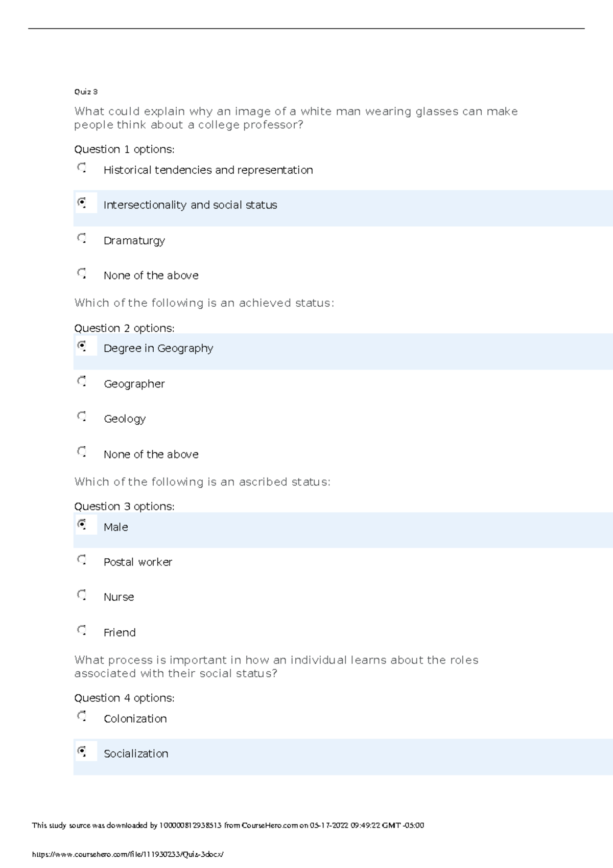This screenshot has height=868, width=613.
Task: Select the 'Geology' answer option
Action: coord(82,417)
